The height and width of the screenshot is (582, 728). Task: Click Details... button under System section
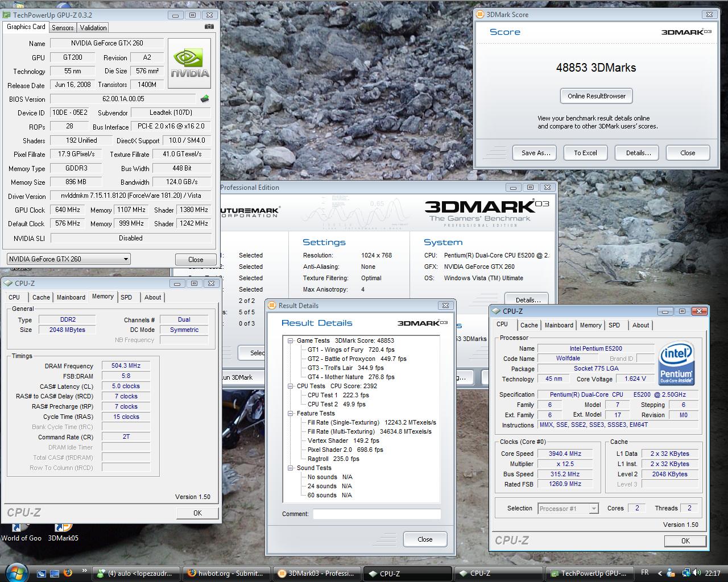click(x=527, y=300)
